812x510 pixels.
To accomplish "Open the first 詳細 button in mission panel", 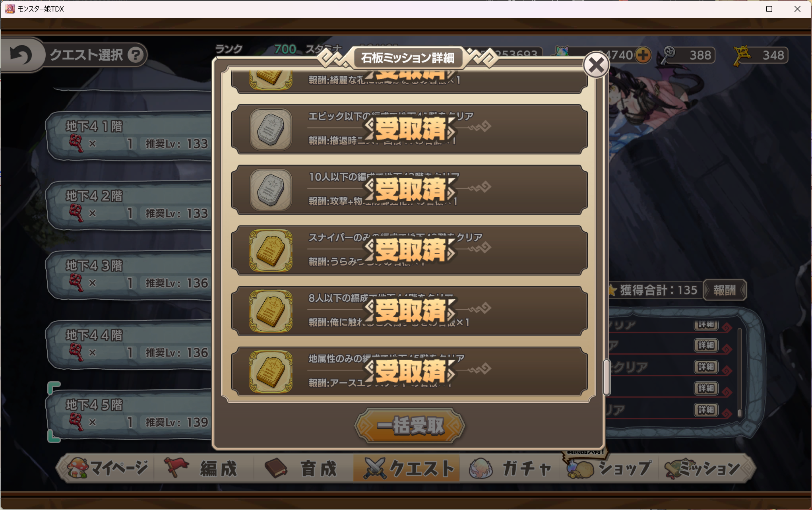I will click(x=706, y=324).
